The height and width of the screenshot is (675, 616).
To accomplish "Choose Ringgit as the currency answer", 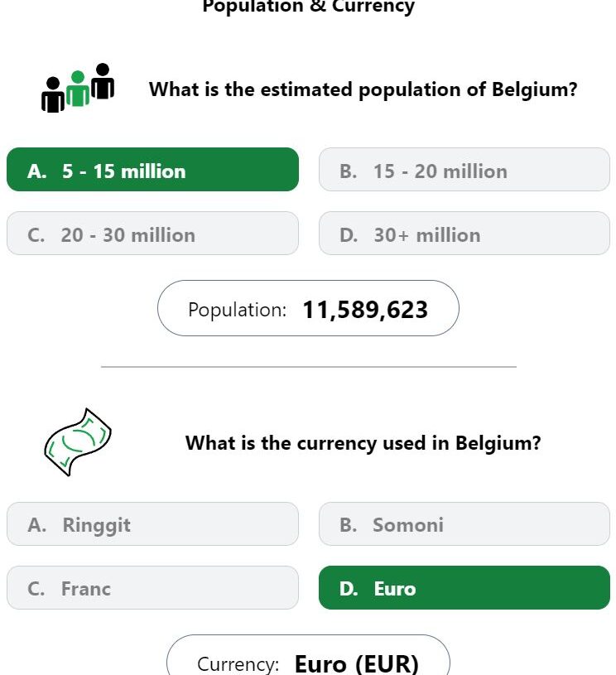I will point(153,524).
